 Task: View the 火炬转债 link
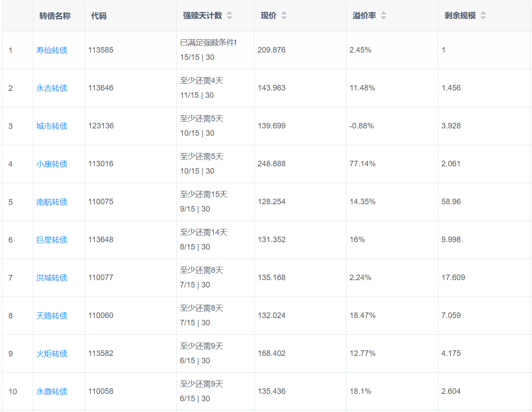52,354
